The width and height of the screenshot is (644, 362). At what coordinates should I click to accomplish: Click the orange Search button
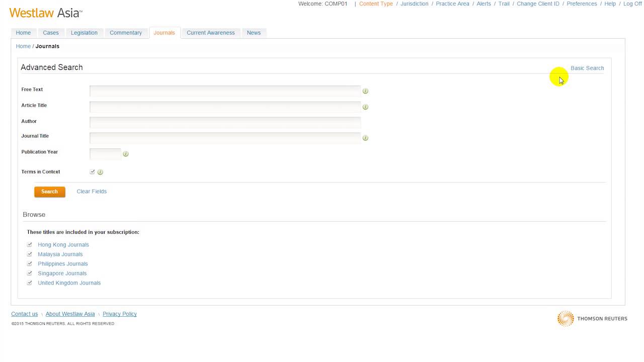50,192
